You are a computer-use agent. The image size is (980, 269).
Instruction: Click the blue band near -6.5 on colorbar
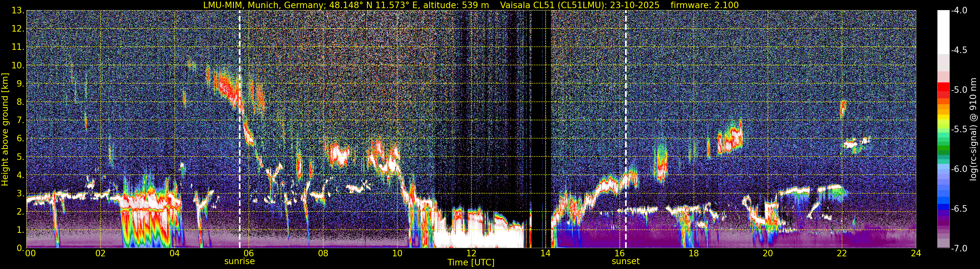pyautogui.click(x=943, y=208)
